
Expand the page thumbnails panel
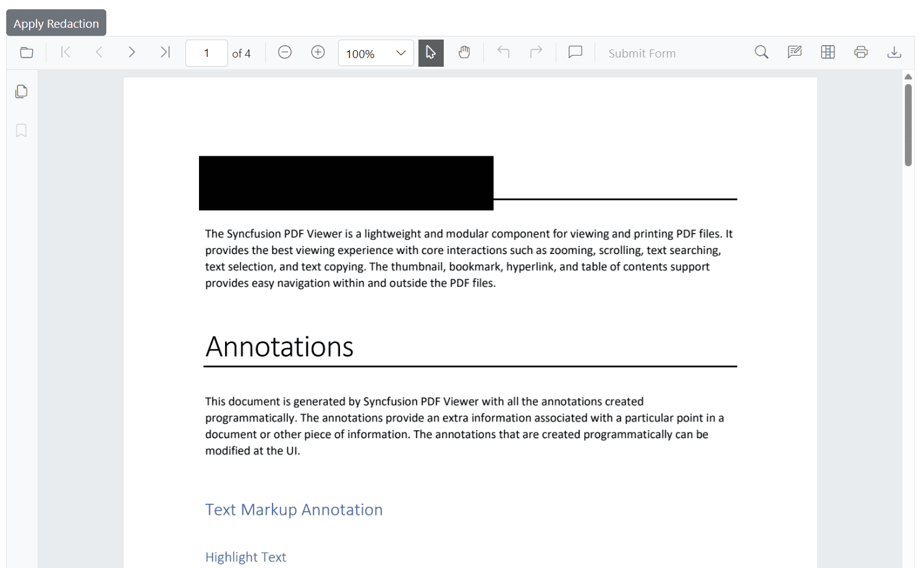pos(21,91)
